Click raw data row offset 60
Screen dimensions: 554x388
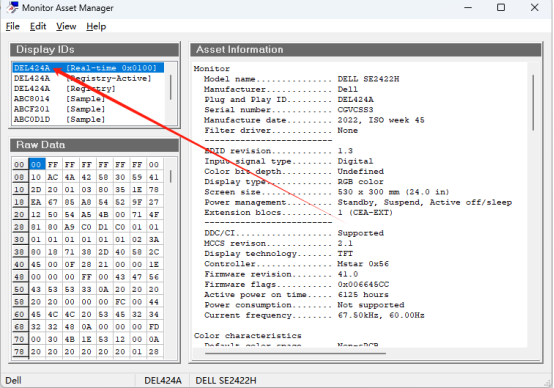tap(19, 314)
